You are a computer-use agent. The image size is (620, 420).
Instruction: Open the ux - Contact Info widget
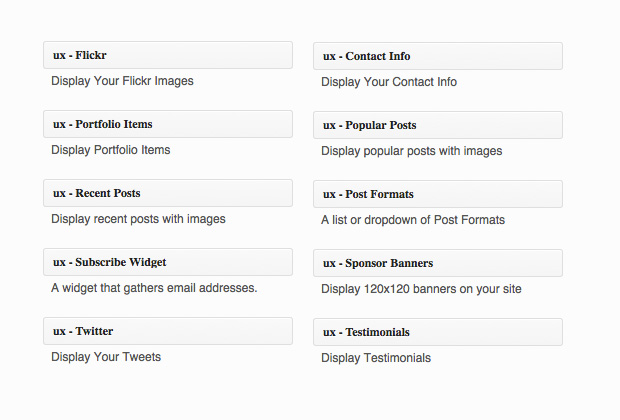click(x=438, y=56)
